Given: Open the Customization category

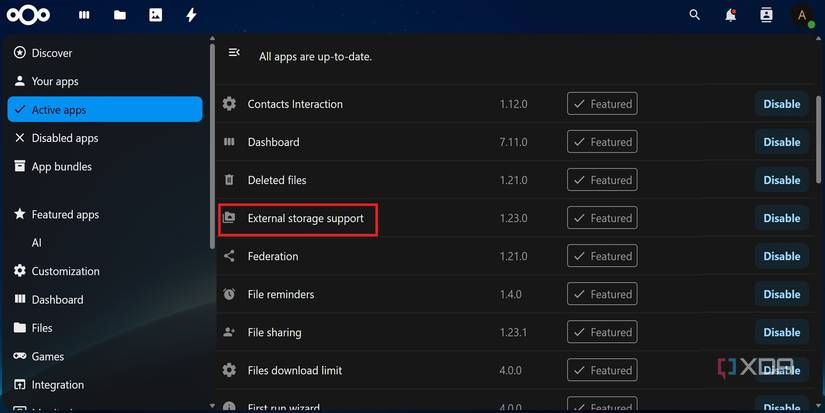Looking at the screenshot, I should point(105,271).
